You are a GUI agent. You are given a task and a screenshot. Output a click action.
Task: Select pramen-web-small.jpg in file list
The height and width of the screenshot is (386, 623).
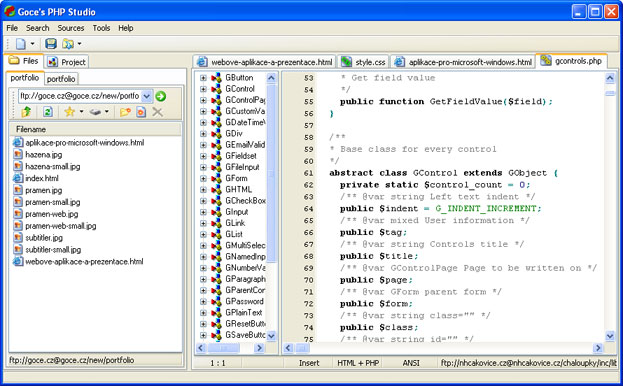[61, 226]
